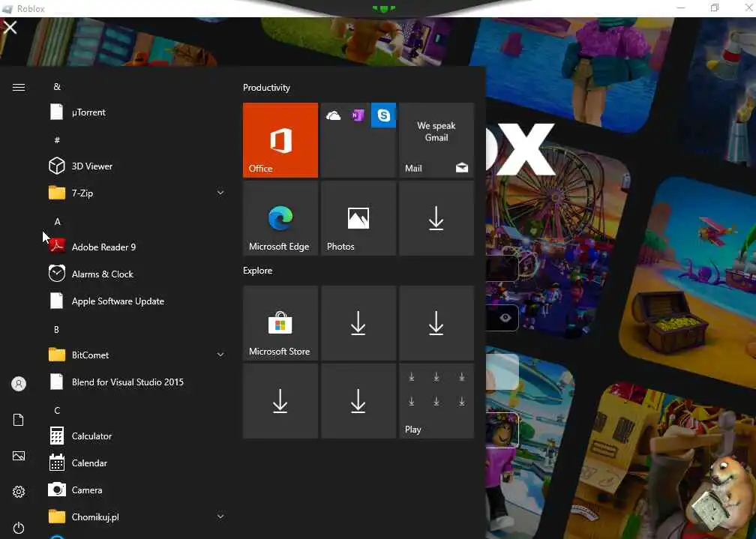
Task: Jump via the C letter header
Action: click(57, 411)
